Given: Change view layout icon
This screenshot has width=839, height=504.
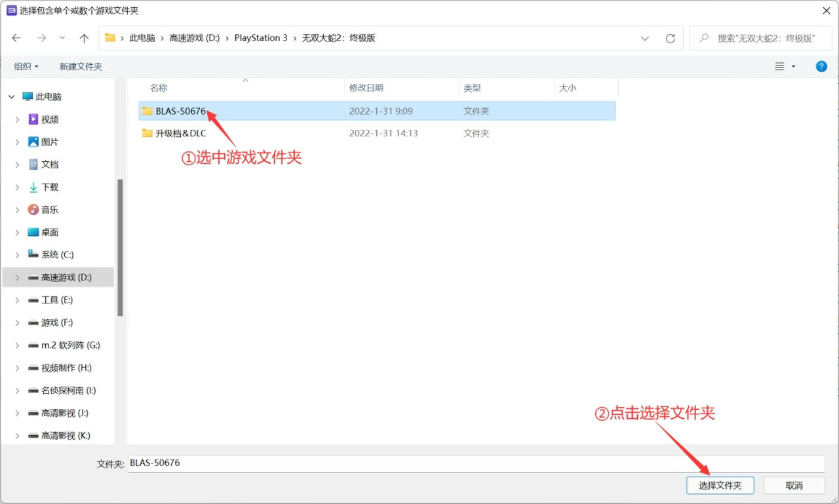Looking at the screenshot, I should coord(779,66).
